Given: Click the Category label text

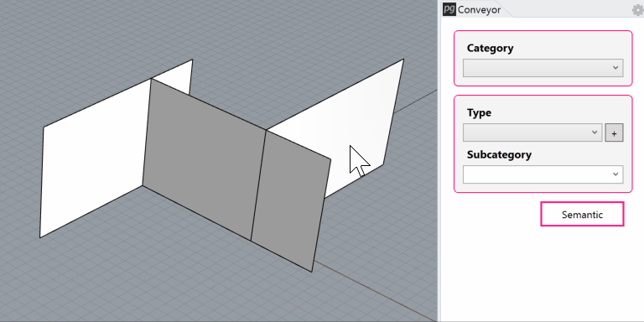Looking at the screenshot, I should [x=490, y=48].
